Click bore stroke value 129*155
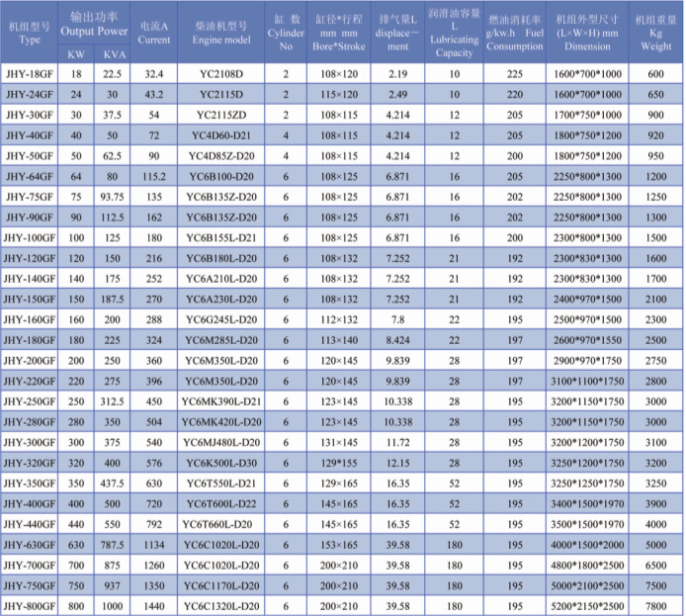This screenshot has height=616, width=686. 339,463
